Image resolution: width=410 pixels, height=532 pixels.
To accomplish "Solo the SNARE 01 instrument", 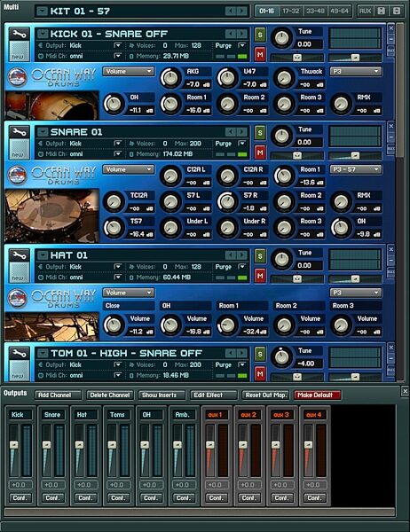I will tap(260, 133).
